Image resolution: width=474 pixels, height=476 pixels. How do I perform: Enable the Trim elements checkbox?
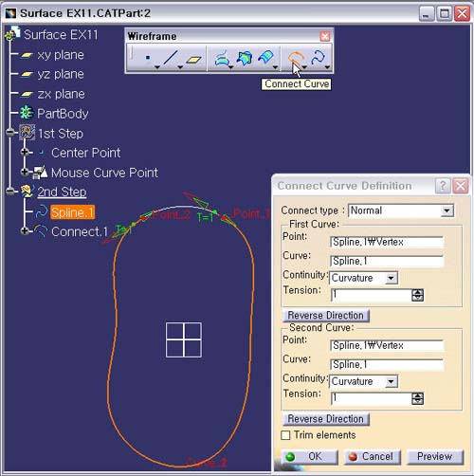[x=285, y=435]
